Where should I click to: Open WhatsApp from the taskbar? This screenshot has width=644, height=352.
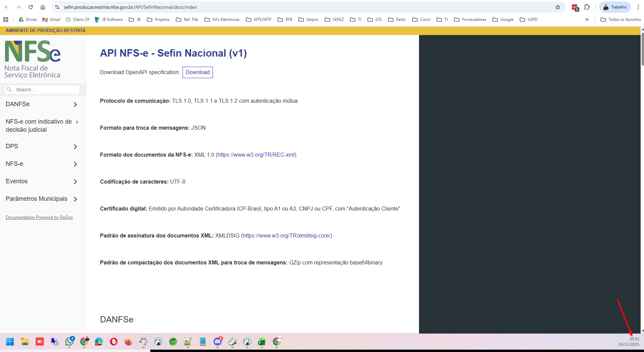pos(70,342)
